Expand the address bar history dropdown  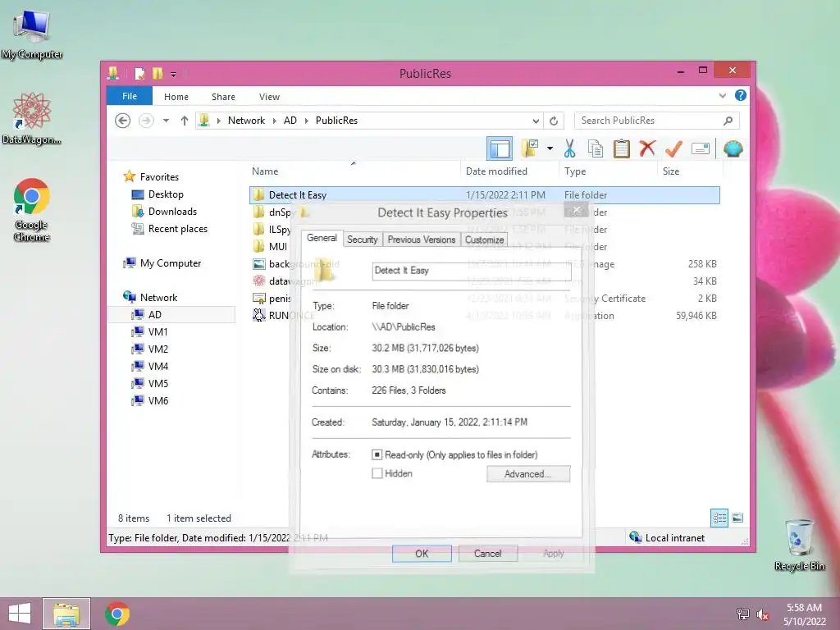pyautogui.click(x=536, y=121)
